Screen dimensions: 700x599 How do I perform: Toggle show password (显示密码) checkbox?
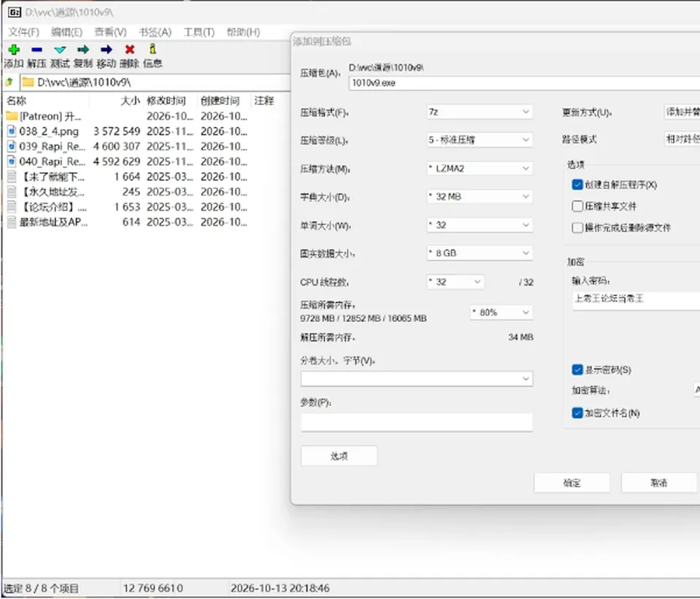577,369
